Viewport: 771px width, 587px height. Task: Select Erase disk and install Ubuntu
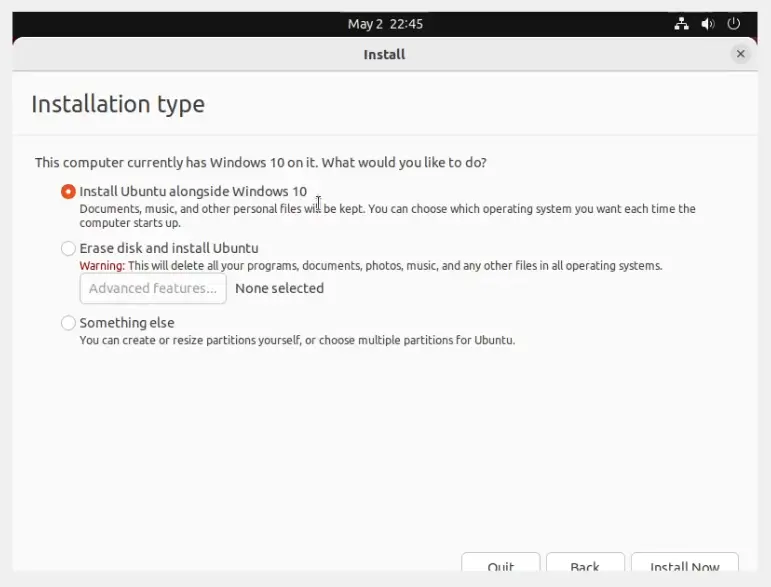click(68, 248)
